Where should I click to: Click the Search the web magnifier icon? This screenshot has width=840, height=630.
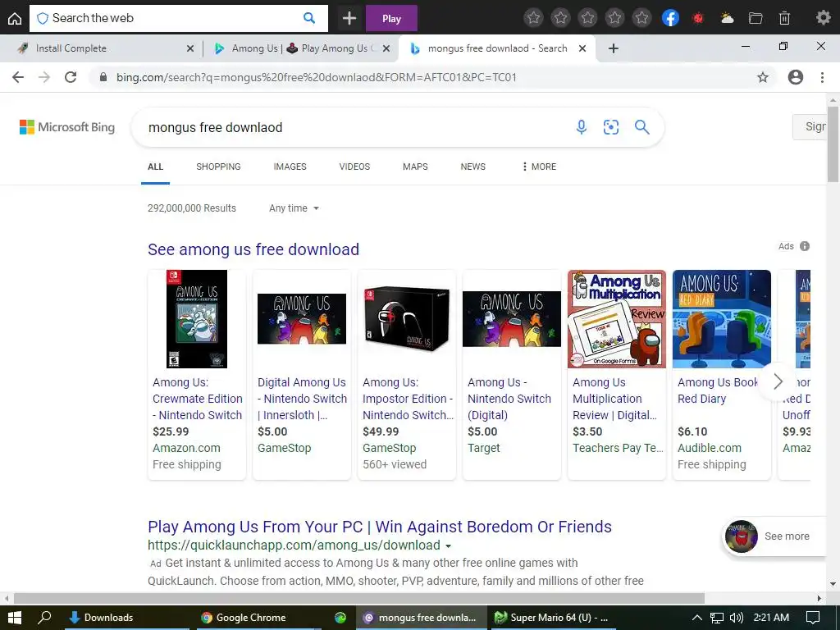309,18
